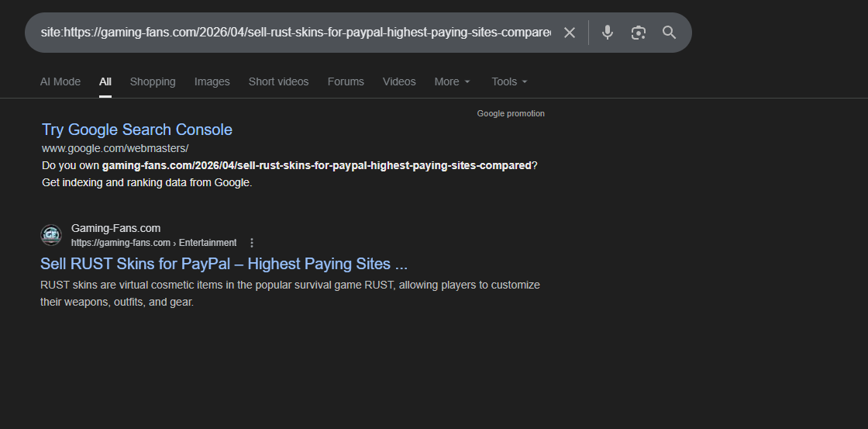Open the Forums tab

click(x=346, y=81)
